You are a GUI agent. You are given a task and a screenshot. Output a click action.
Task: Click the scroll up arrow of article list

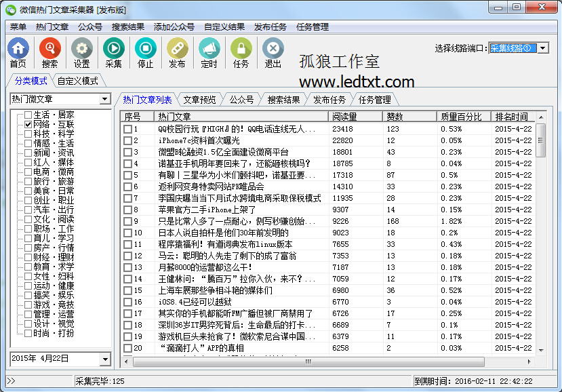[541, 117]
